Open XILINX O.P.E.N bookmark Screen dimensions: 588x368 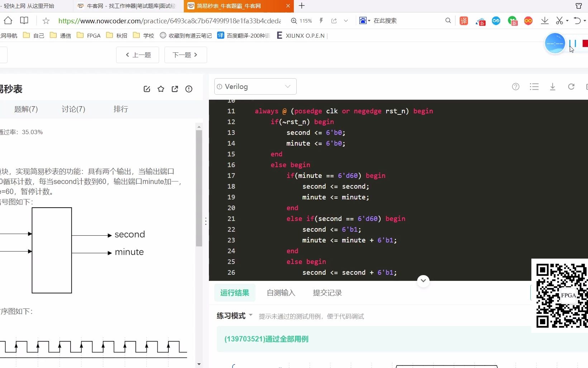pos(301,36)
